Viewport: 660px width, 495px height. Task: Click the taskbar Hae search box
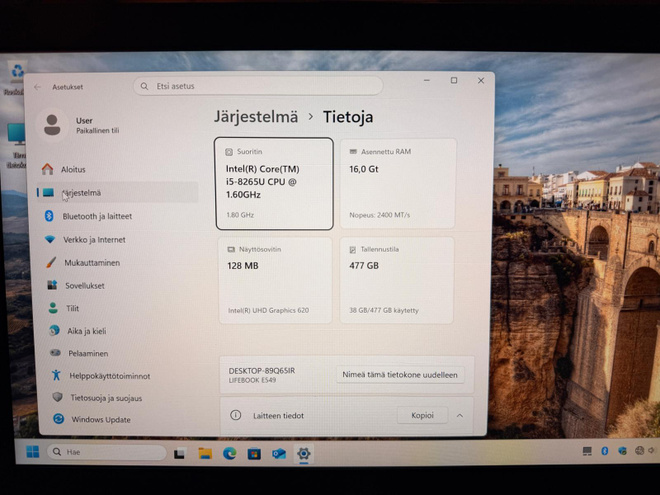107,452
